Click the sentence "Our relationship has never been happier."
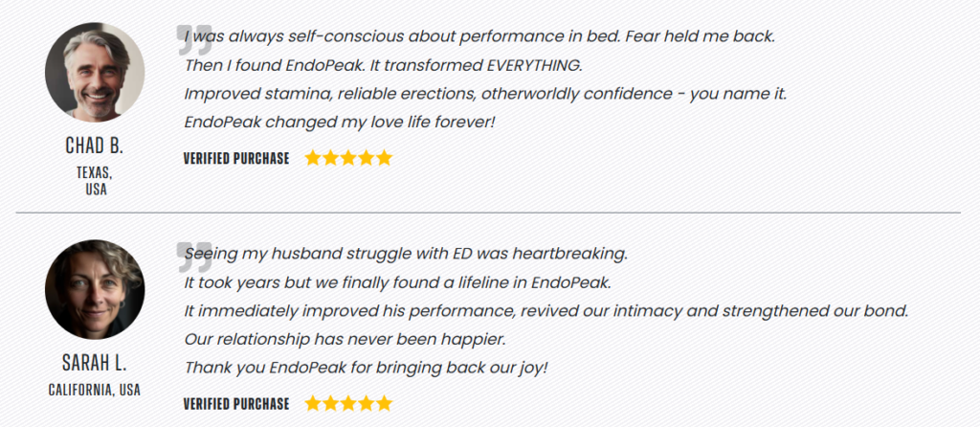Image resolution: width=980 pixels, height=427 pixels. pyautogui.click(x=345, y=340)
